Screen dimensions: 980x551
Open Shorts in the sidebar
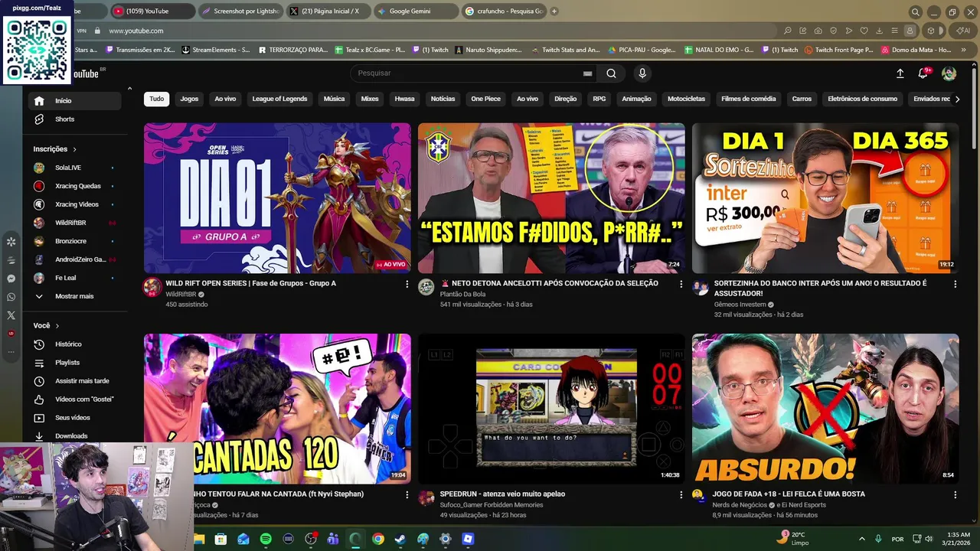click(x=74, y=119)
